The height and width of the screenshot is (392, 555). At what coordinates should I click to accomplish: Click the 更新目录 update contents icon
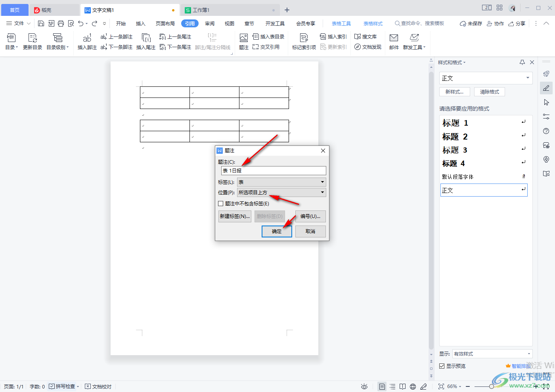click(x=33, y=42)
